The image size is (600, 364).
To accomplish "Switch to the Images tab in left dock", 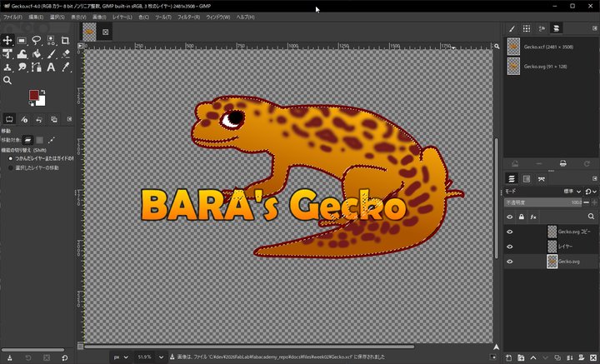I will (54, 119).
